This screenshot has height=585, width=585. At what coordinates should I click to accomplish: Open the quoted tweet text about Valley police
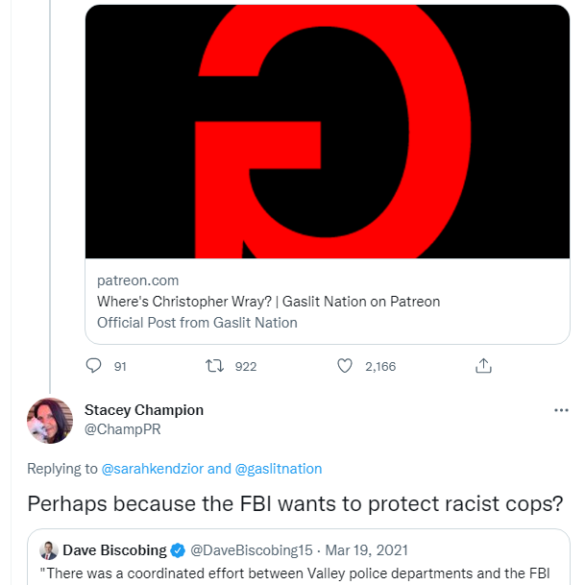pos(295,574)
